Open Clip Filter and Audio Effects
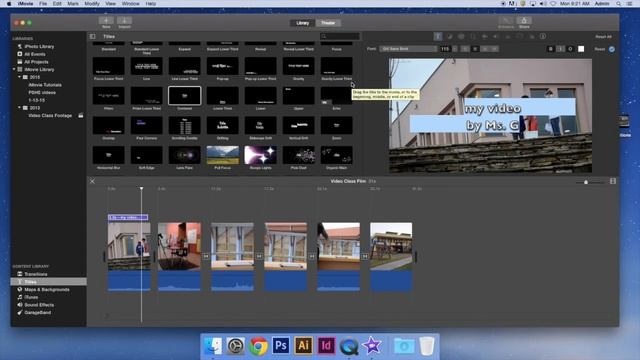 tap(532, 36)
